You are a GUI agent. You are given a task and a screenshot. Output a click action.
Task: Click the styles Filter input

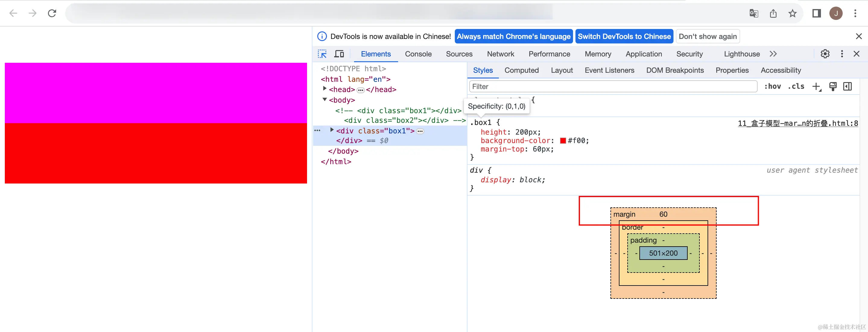point(613,87)
